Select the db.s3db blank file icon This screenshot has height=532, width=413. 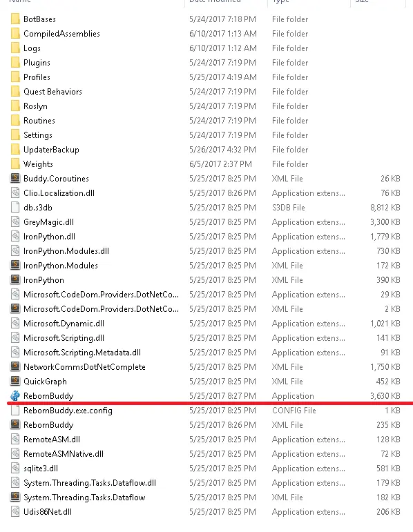(x=15, y=207)
